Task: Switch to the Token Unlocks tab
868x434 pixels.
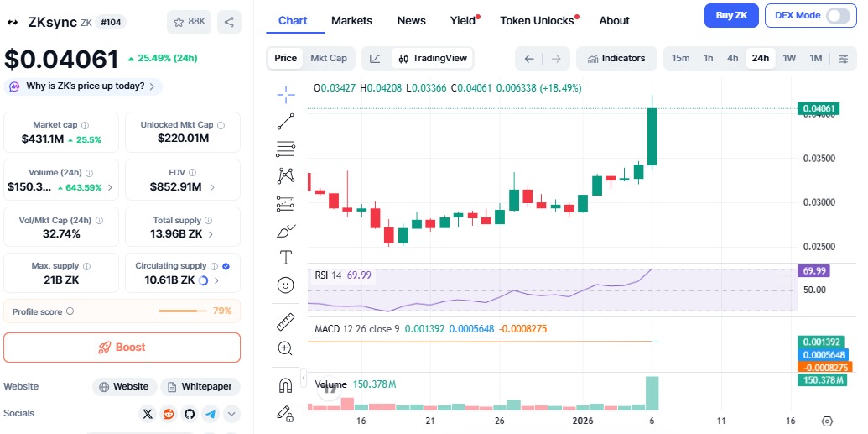Action: [x=538, y=20]
